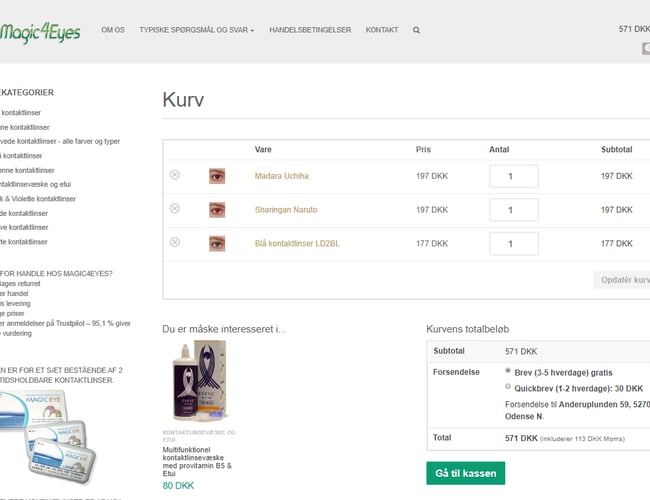Open the Kontakt page
The height and width of the screenshot is (500, 650).
[382, 30]
